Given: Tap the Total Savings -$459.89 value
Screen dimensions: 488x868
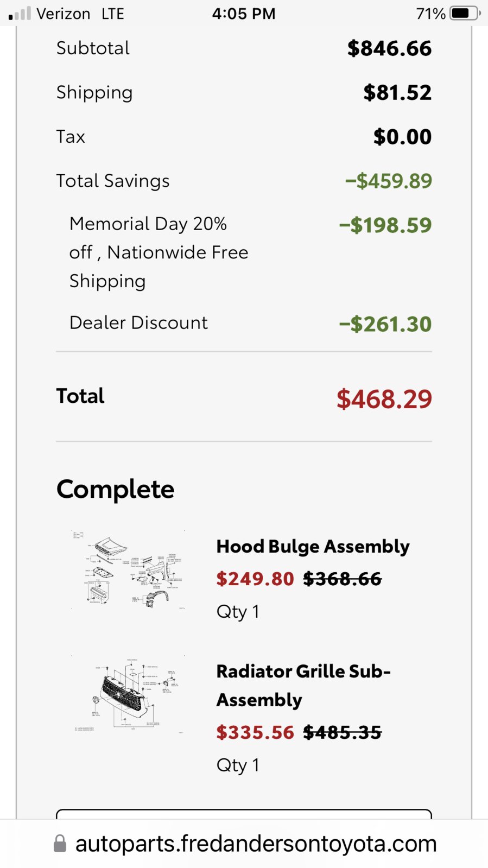Looking at the screenshot, I should point(389,181).
